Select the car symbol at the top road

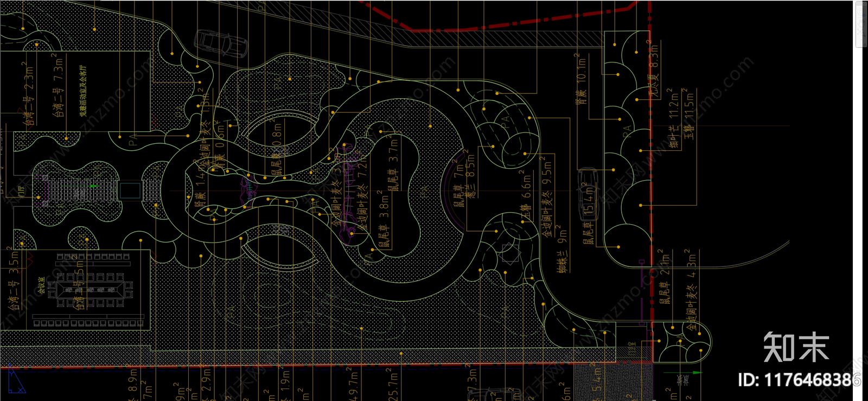click(221, 43)
